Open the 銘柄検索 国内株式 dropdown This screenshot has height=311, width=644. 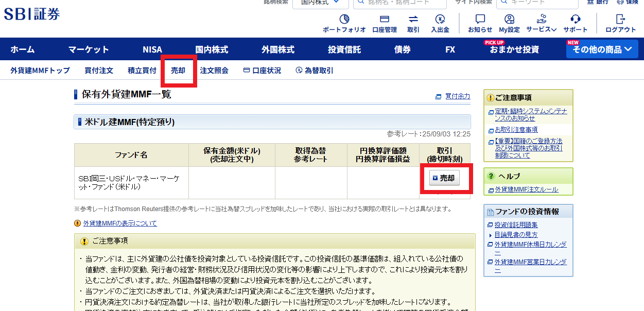pos(321,3)
